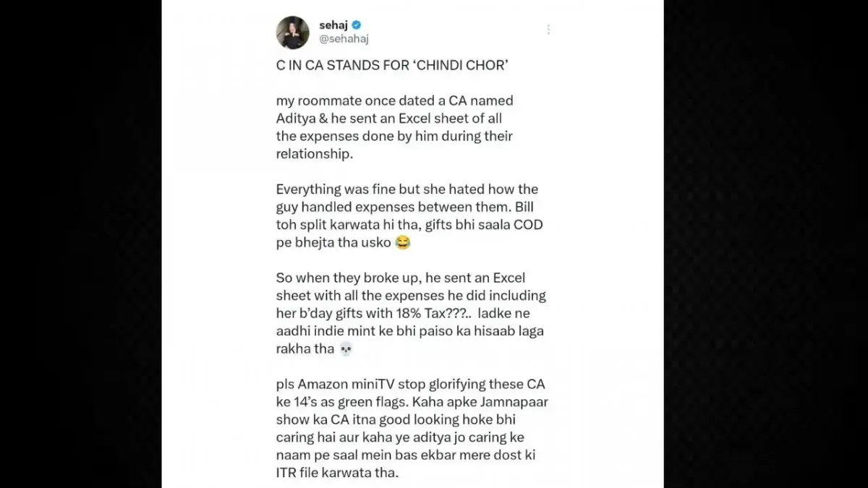Click the blue verified badge
The height and width of the screenshot is (488, 868).
click(357, 25)
